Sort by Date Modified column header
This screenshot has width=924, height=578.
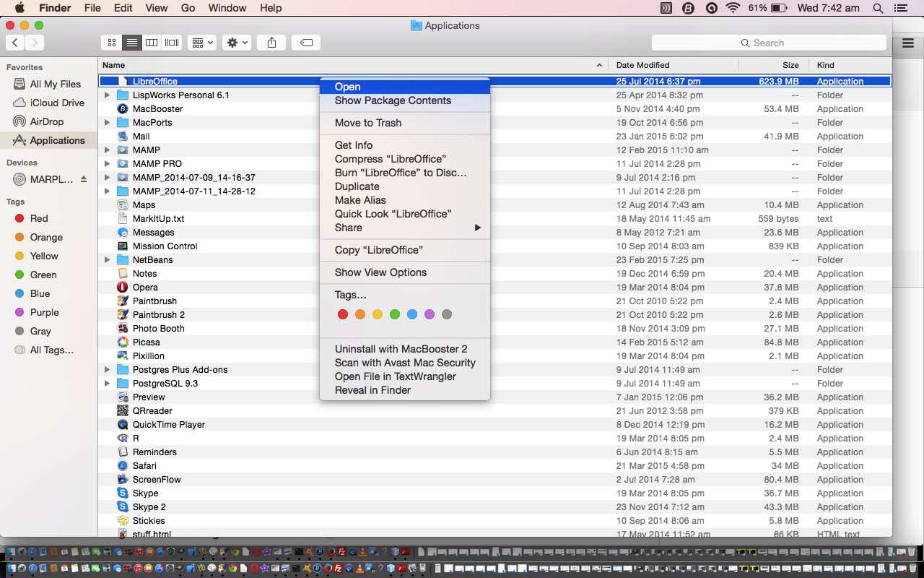tap(674, 65)
